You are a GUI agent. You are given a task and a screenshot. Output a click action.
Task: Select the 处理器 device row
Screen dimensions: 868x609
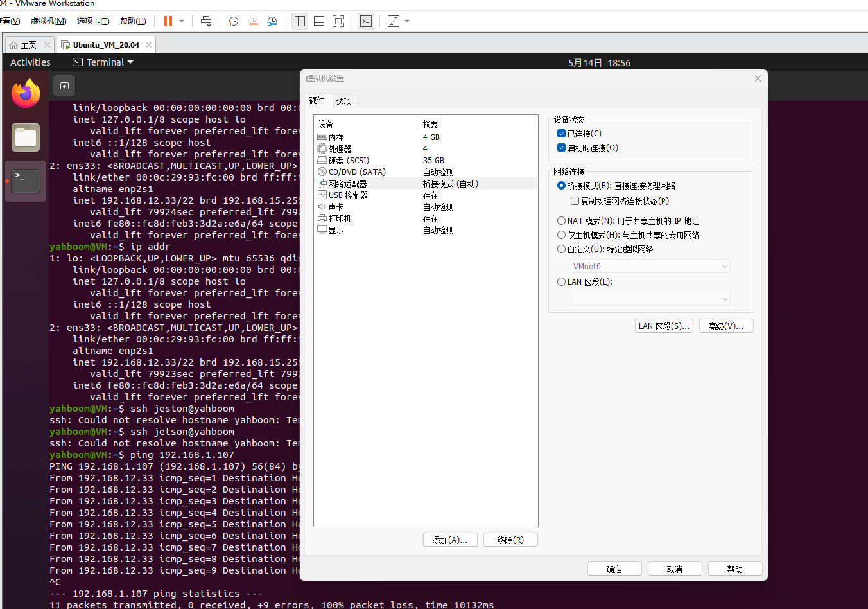[x=426, y=149]
